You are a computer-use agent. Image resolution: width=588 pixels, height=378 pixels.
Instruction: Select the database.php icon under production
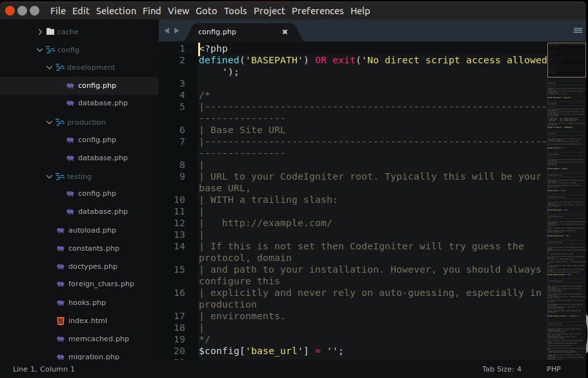pyautogui.click(x=70, y=158)
